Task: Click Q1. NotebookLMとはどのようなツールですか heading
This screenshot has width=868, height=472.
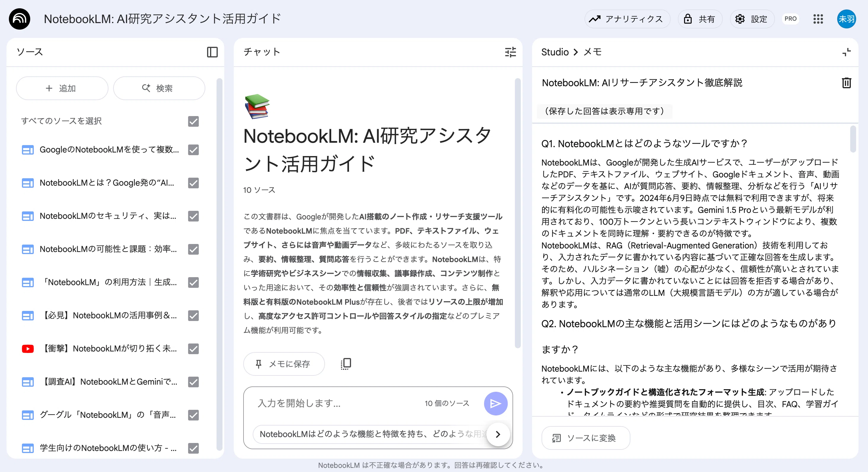Action: tap(644, 144)
